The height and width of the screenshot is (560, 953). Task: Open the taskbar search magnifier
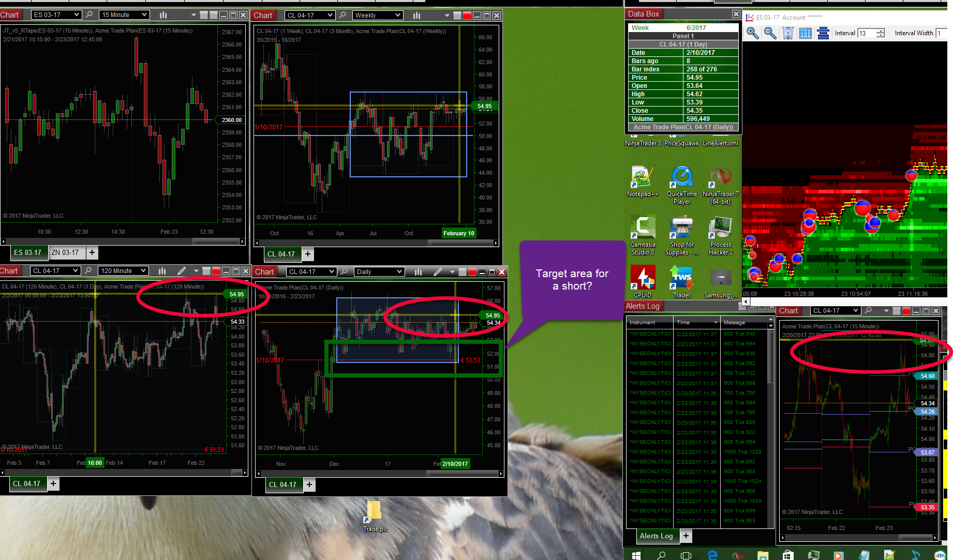coord(661,555)
